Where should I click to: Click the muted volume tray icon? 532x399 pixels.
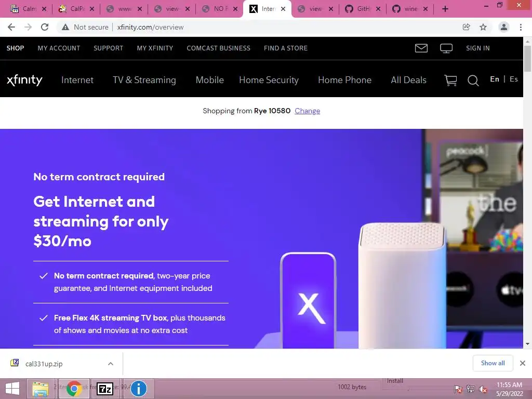[x=483, y=389]
